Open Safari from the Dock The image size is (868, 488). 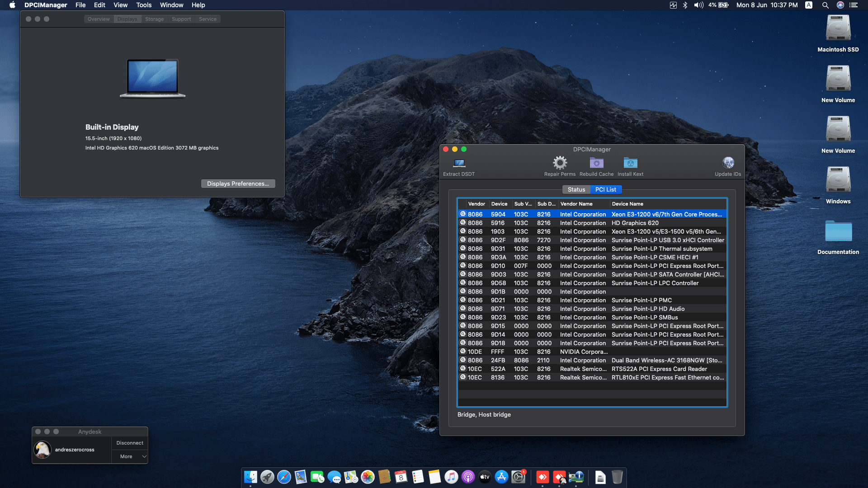[x=284, y=477]
